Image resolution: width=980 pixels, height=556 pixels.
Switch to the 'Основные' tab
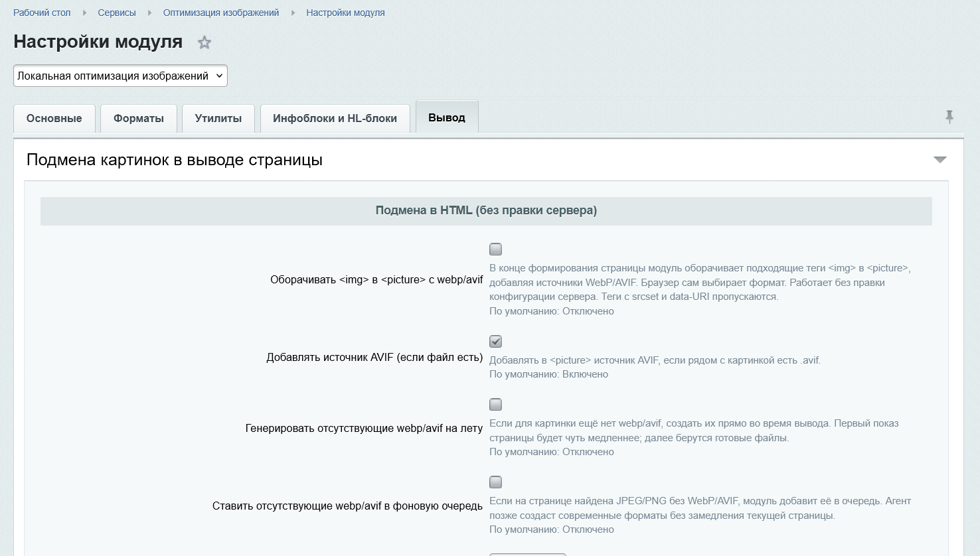54,119
